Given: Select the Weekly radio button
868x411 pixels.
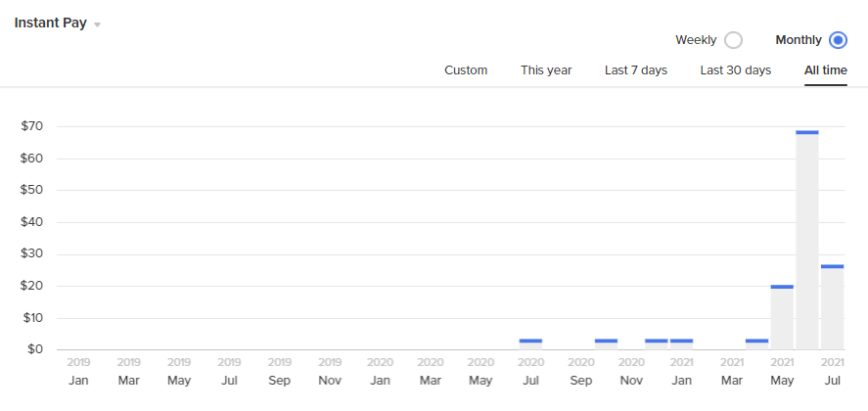Looking at the screenshot, I should [x=733, y=40].
